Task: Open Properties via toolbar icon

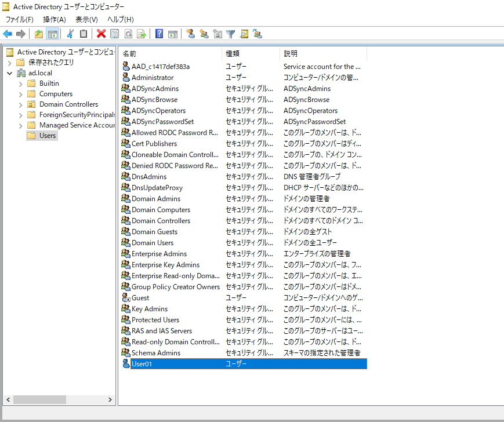Action: 114,34
